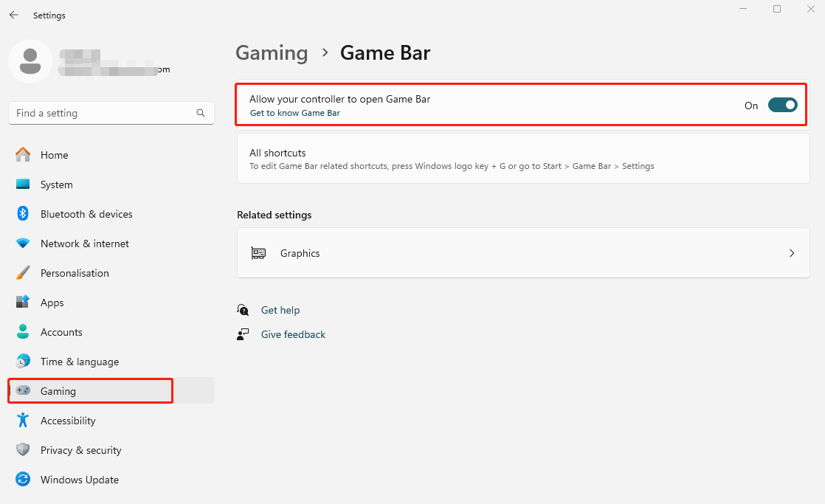
Task: Click the Personalisation paintbrush icon
Action: pos(23,272)
